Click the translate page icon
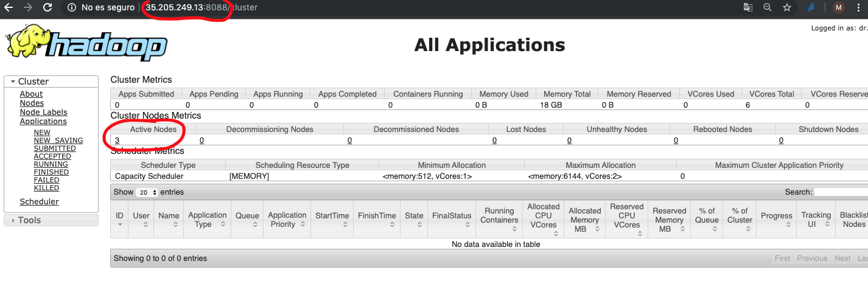Screen dimensions: 868x281 [x=747, y=8]
